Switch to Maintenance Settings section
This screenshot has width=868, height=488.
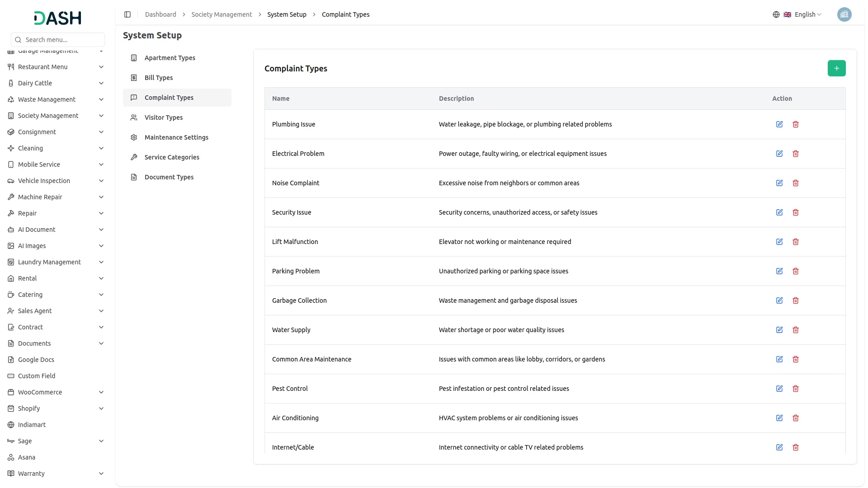(x=176, y=137)
